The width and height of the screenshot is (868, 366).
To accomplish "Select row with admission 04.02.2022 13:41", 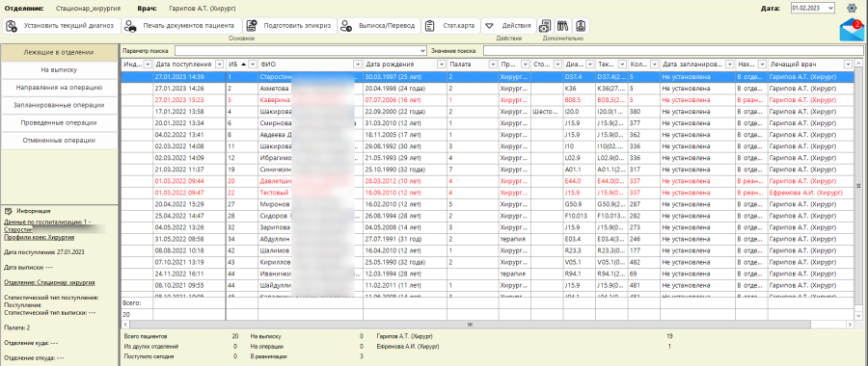I will [x=487, y=135].
